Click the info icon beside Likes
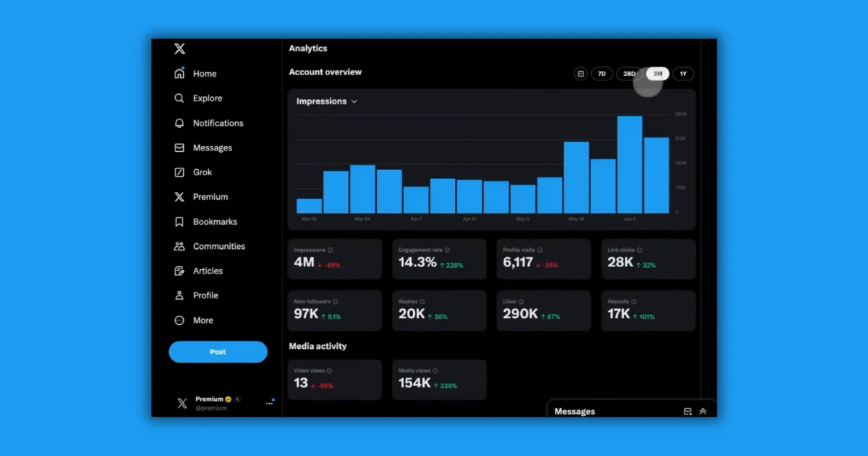Viewport: 868px width, 456px height. (522, 302)
